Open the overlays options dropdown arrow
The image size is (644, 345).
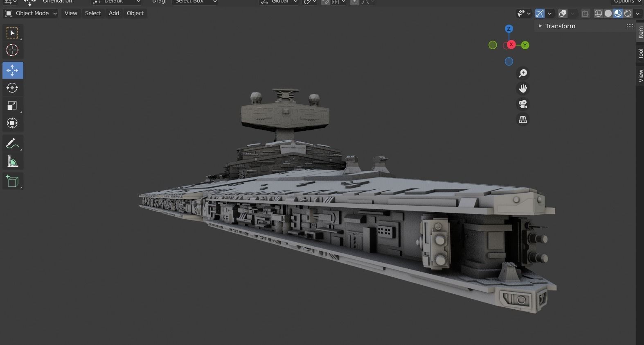573,14
